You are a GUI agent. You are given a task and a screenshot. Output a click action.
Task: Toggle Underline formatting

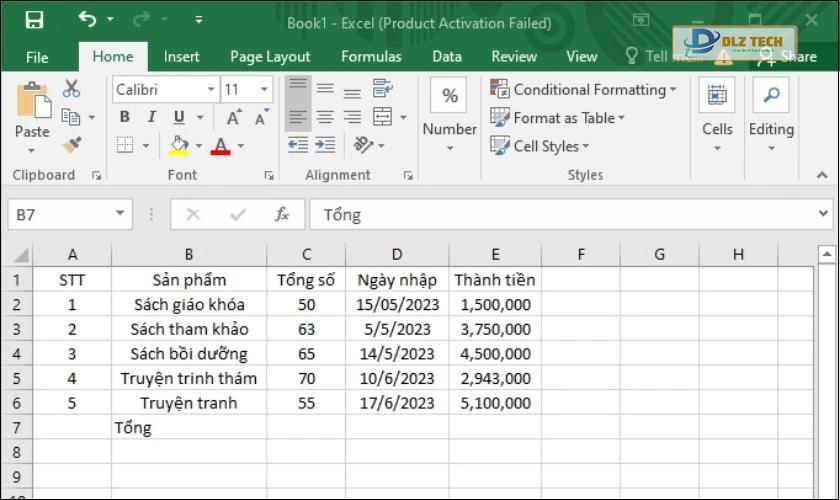click(x=179, y=117)
